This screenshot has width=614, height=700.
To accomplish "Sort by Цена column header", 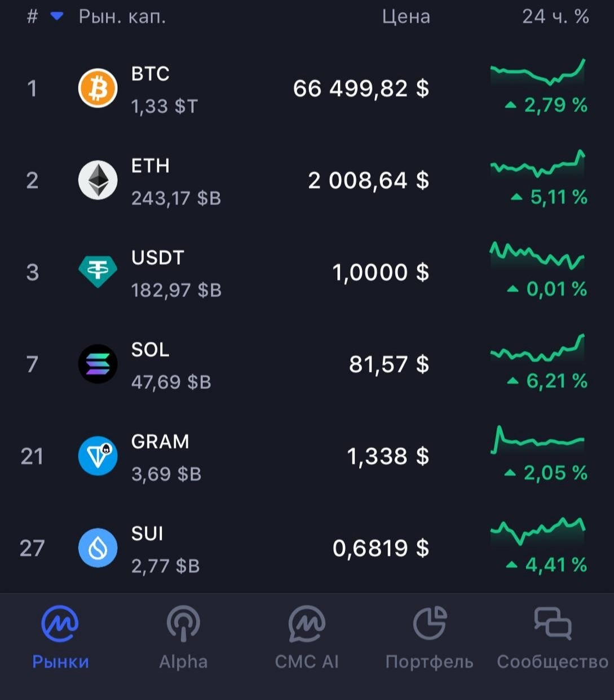I will point(406,17).
